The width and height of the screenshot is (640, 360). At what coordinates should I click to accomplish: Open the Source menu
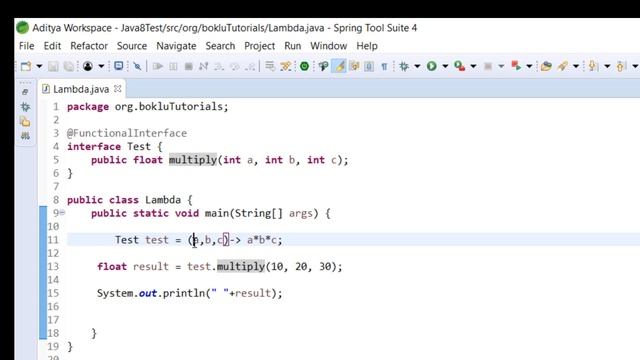click(132, 46)
